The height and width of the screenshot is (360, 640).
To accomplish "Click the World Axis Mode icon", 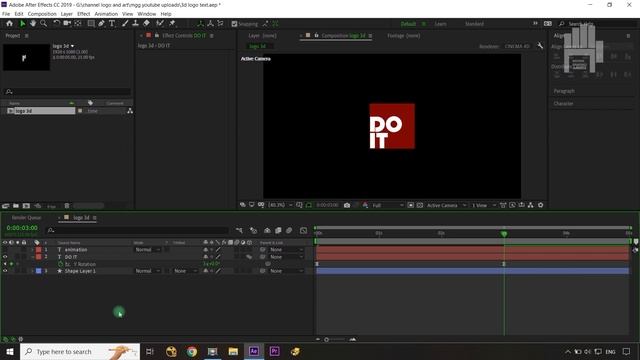I will point(210,24).
